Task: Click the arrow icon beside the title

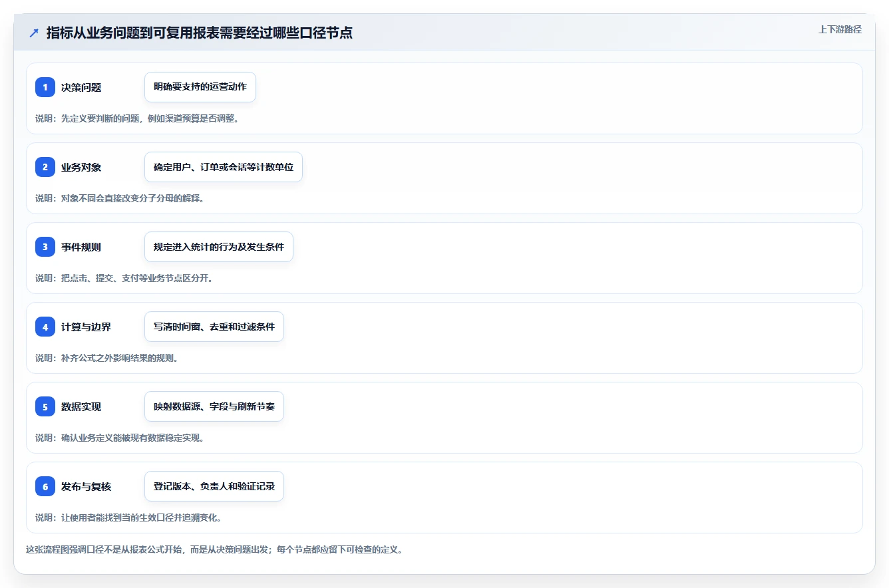Action: (x=34, y=33)
